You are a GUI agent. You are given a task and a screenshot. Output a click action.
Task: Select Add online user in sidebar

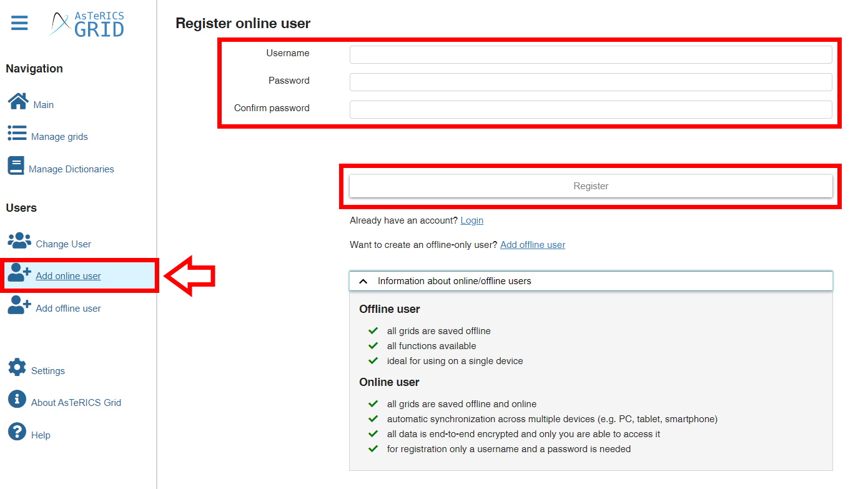[x=68, y=276]
